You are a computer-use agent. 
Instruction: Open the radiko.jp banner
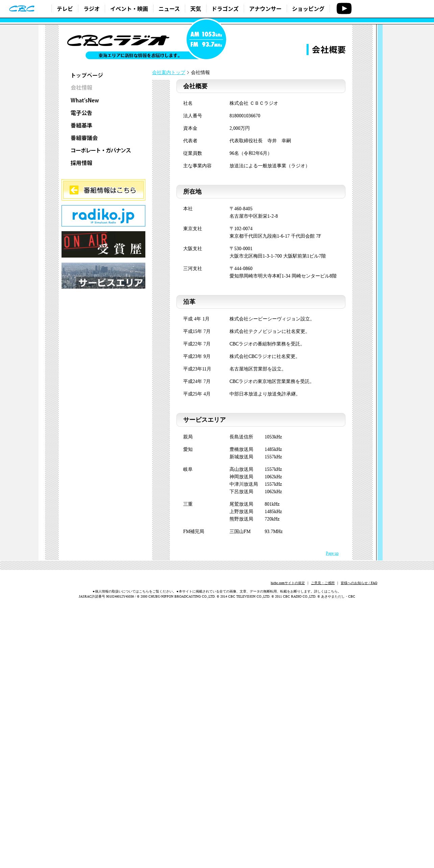point(103,216)
